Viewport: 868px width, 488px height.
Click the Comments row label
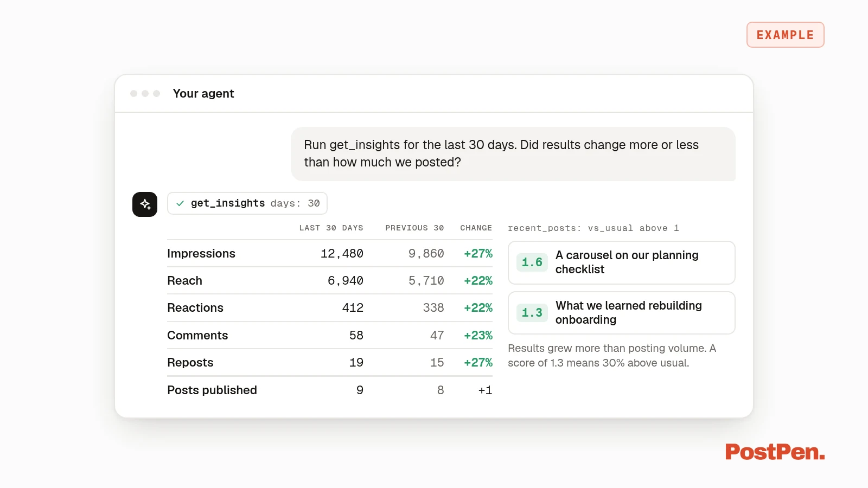[x=197, y=336]
